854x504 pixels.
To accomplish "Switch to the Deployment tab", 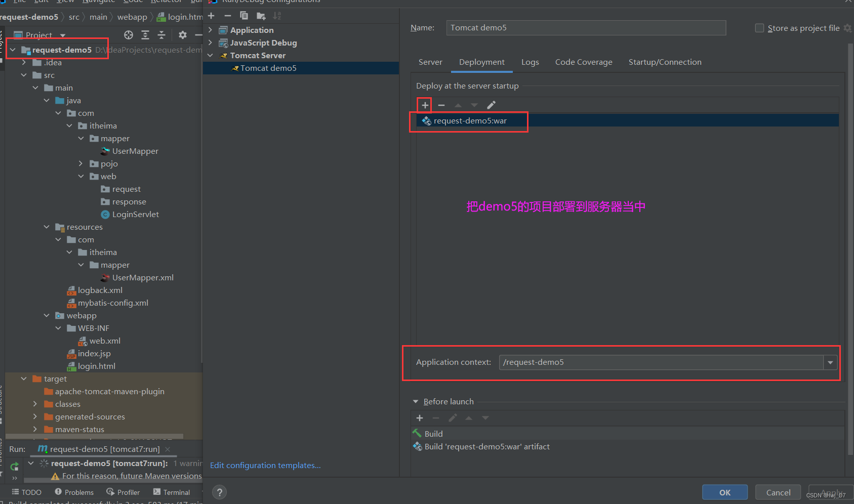I will pyautogui.click(x=482, y=62).
